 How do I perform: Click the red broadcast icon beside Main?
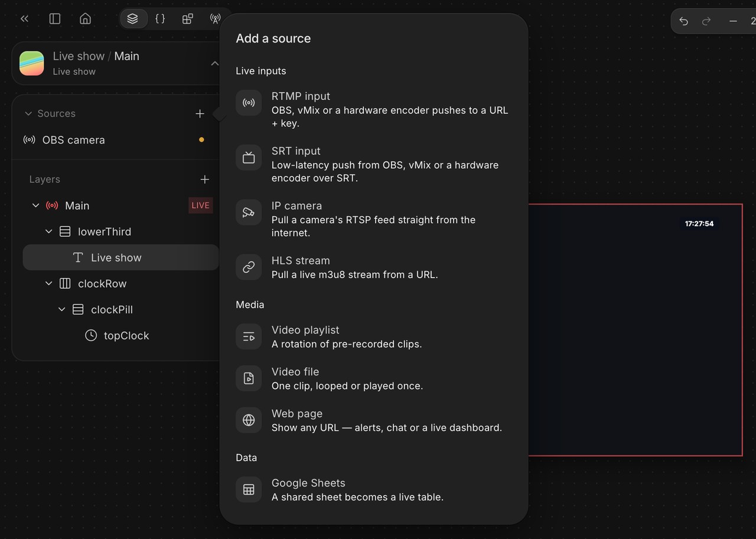pos(52,205)
